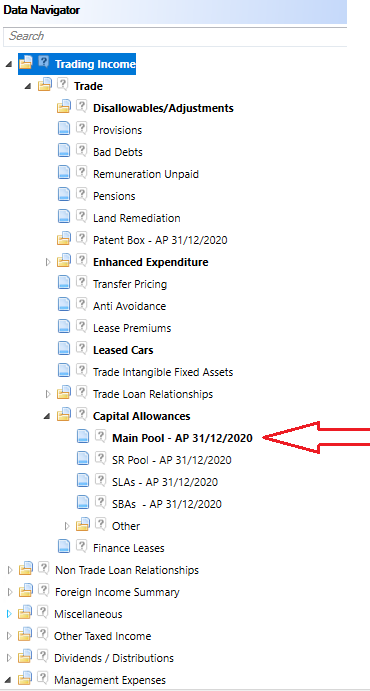Click help icon beside Trade Intangible Fixed Assets
This screenshot has height=691, width=370.
pyautogui.click(x=81, y=370)
